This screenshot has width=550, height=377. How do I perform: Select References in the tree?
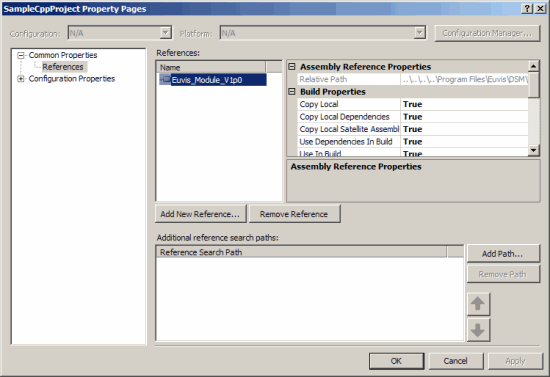(63, 67)
